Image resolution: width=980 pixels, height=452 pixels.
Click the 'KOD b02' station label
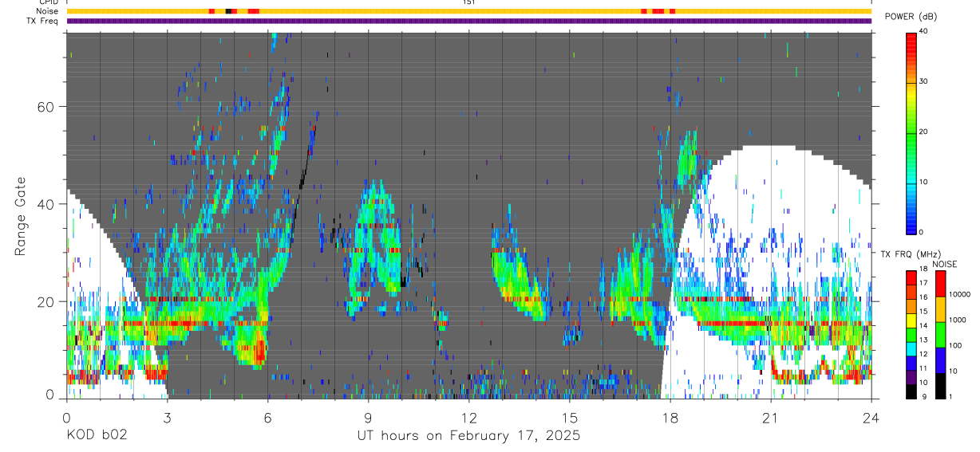(97, 436)
